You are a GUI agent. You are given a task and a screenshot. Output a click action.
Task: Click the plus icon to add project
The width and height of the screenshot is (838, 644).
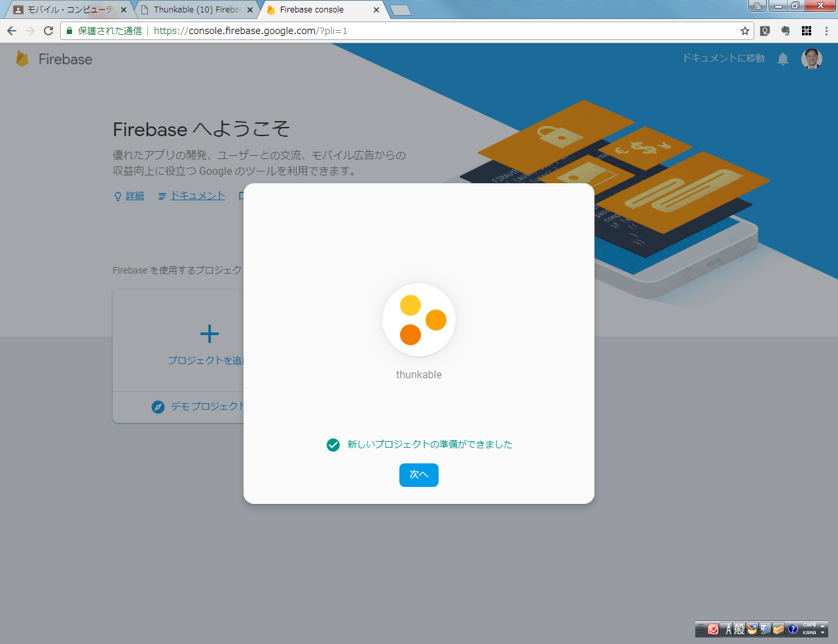[x=209, y=334]
